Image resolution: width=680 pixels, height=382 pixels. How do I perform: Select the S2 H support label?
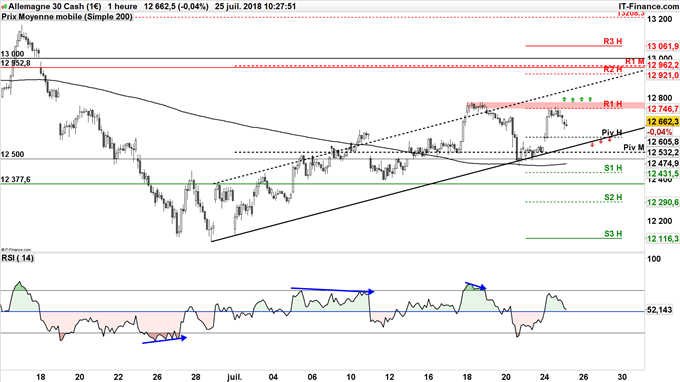[613, 197]
